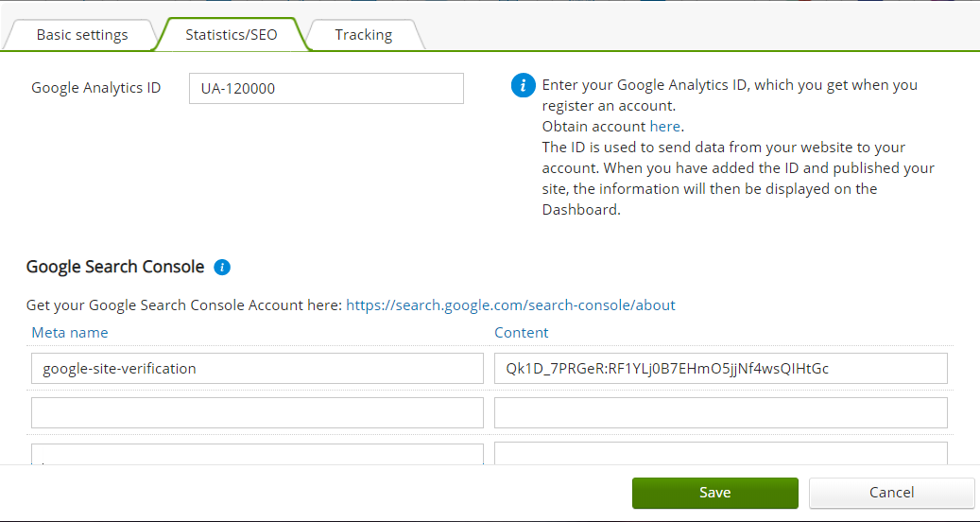Follow the 'here' link to obtain account
The width and height of the screenshot is (980, 522).
point(664,127)
